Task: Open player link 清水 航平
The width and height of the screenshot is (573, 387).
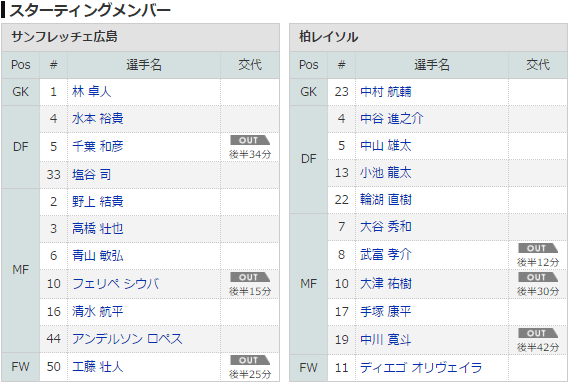Action: click(x=98, y=312)
